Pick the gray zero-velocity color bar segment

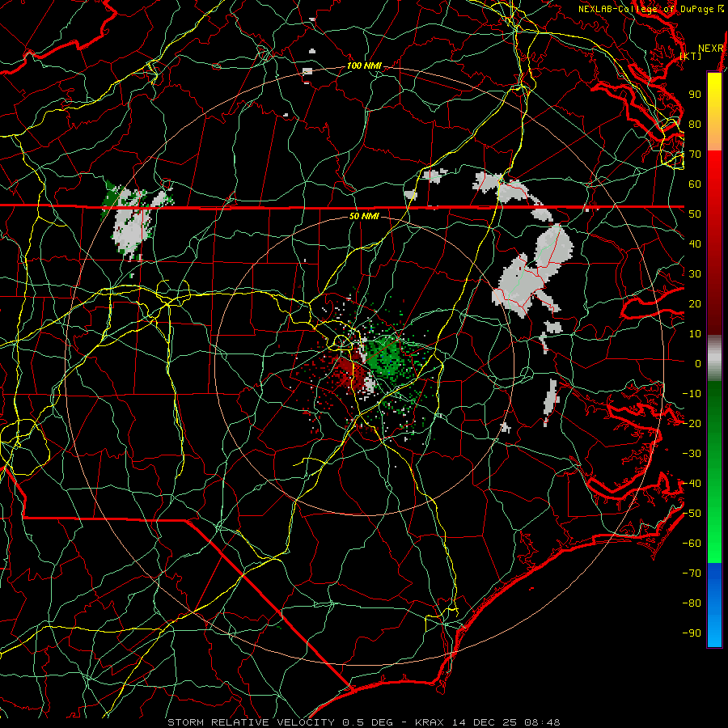[714, 358]
